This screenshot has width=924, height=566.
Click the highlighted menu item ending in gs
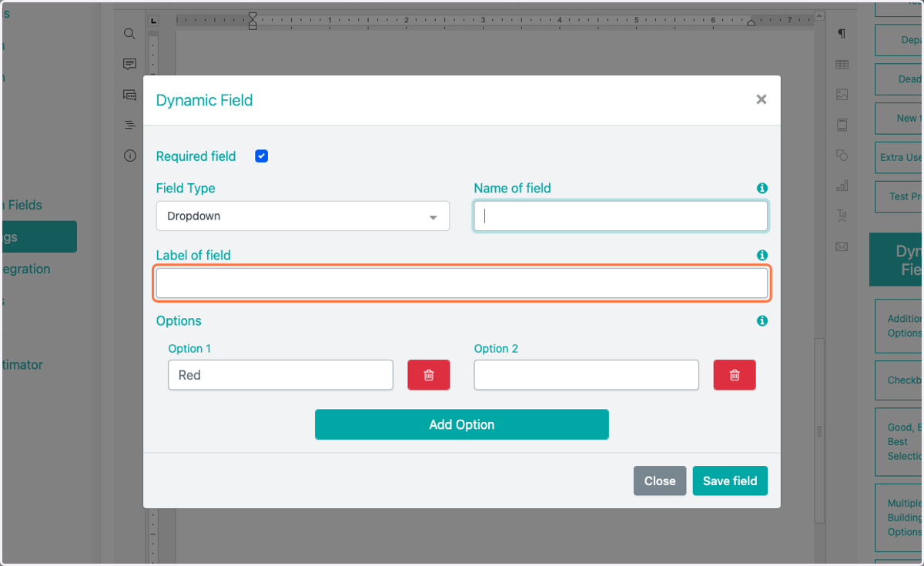38,237
